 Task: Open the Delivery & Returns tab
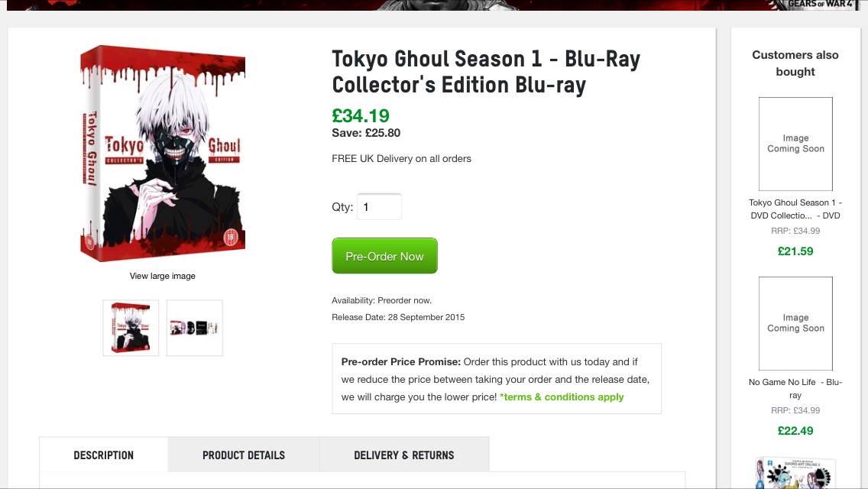[x=404, y=455]
